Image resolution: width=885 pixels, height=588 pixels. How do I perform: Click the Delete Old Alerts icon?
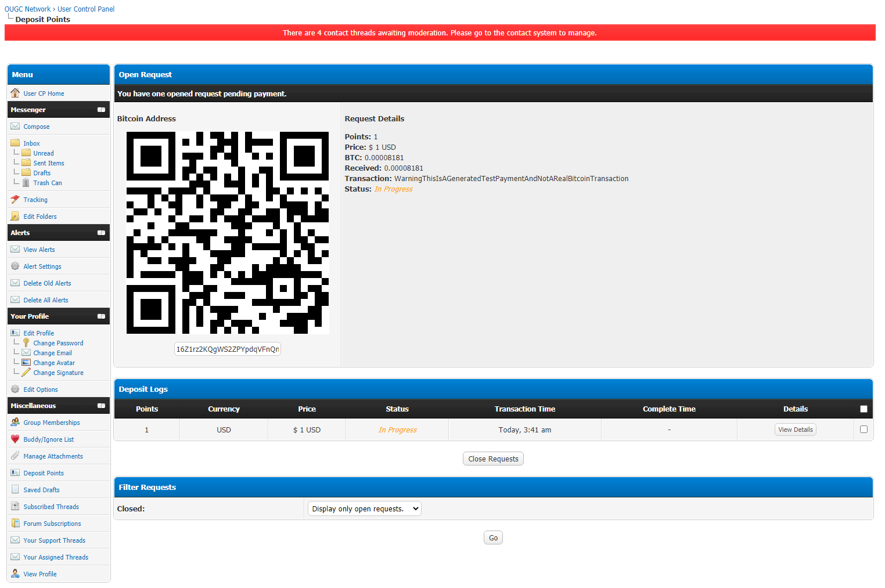pos(15,283)
